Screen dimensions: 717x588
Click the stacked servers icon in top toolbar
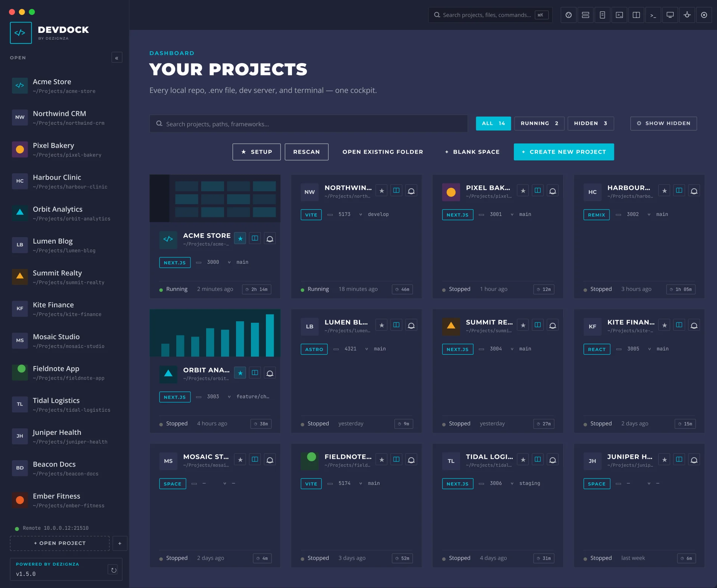click(x=586, y=15)
